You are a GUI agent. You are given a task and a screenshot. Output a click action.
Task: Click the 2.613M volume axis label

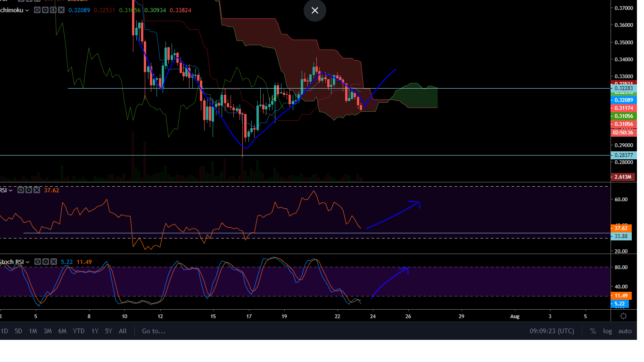click(x=623, y=177)
